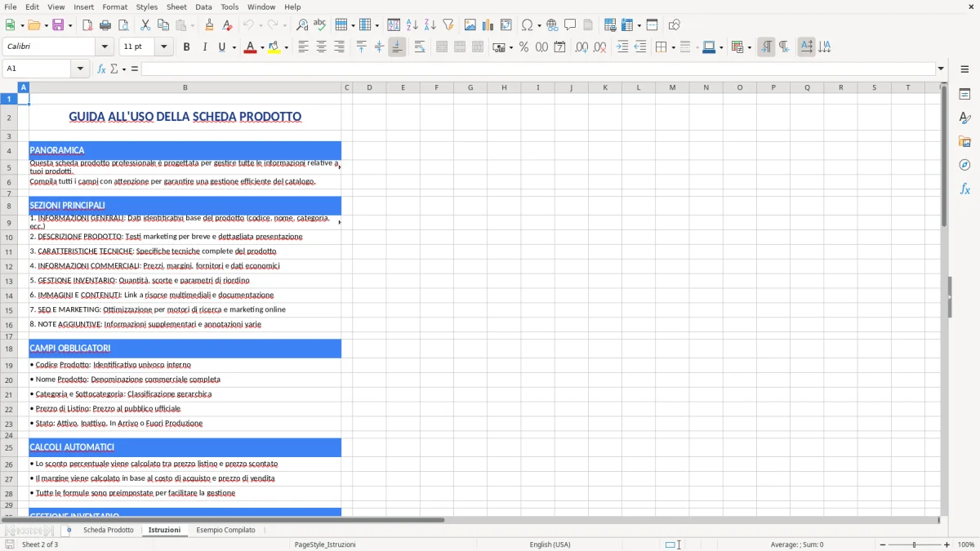Click column header D
980x551 pixels.
(x=369, y=87)
